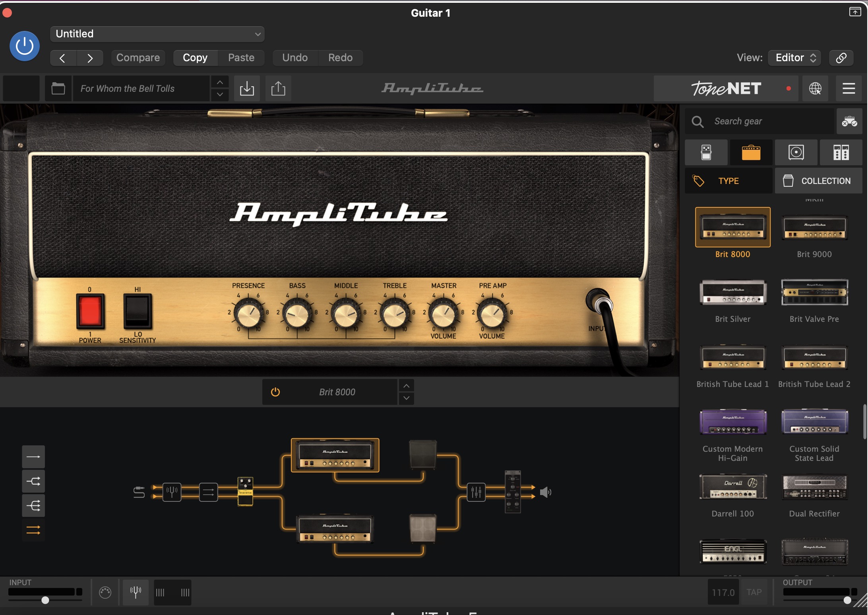Open the View Editor dropdown

coord(795,58)
